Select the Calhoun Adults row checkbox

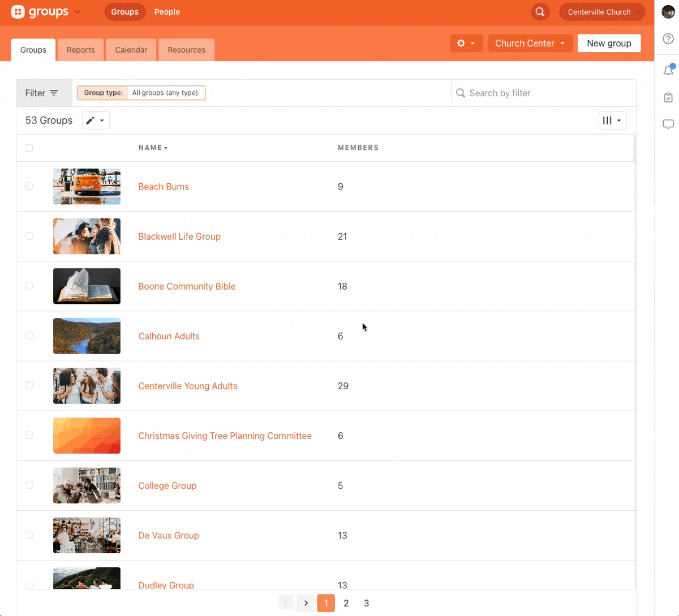click(29, 335)
